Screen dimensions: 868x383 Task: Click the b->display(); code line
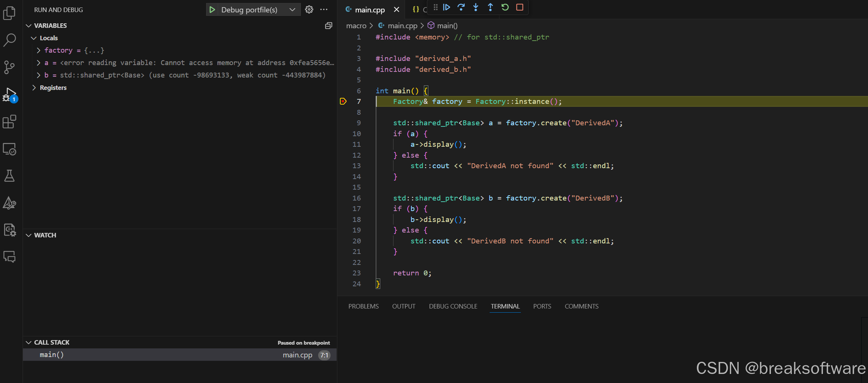(438, 220)
